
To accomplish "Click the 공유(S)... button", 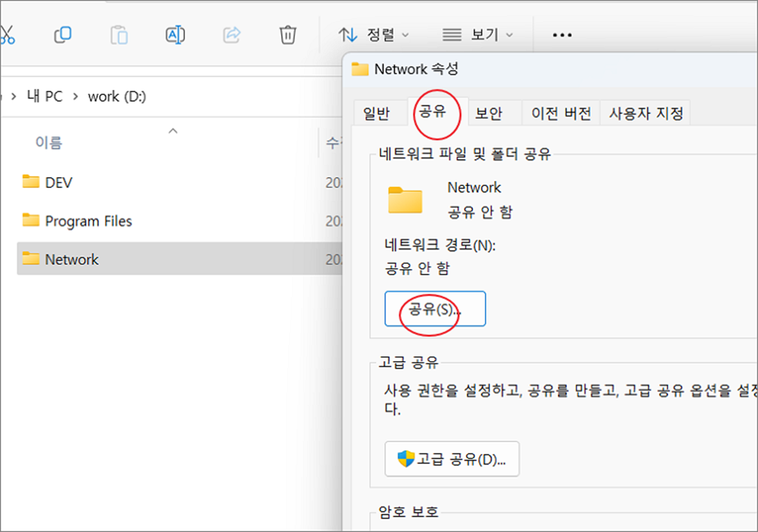I will (435, 309).
